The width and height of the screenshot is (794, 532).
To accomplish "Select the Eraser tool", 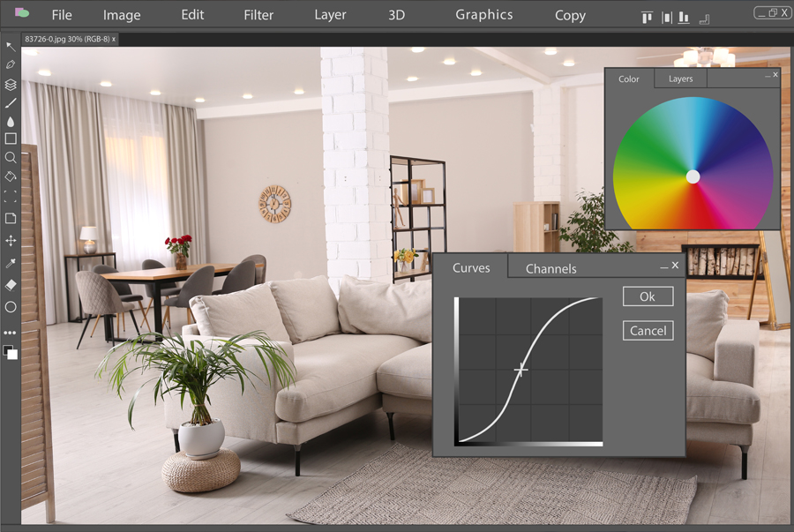I will pyautogui.click(x=11, y=285).
